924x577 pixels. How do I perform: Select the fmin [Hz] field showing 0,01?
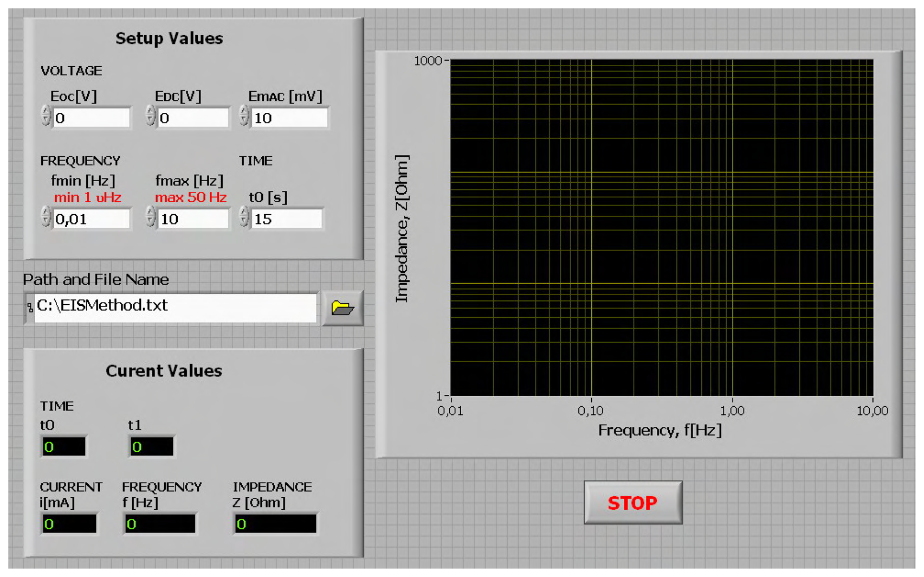click(89, 219)
